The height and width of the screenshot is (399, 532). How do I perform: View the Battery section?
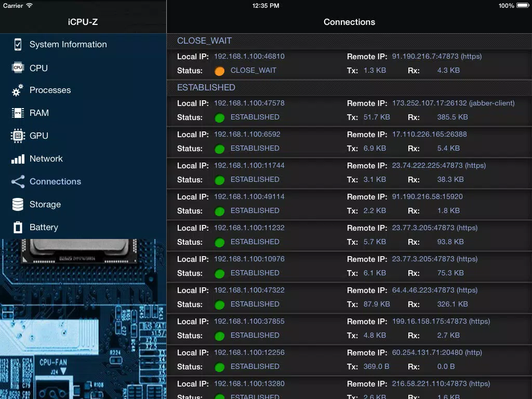(x=83, y=228)
